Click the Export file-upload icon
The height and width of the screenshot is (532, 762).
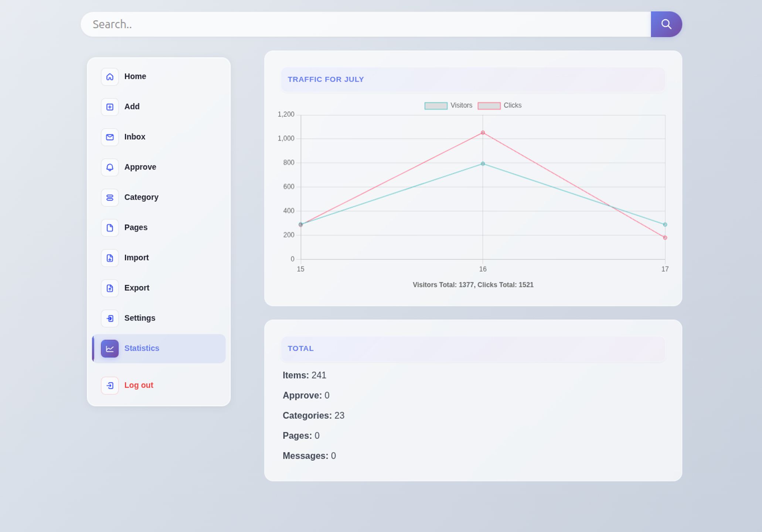coord(110,288)
